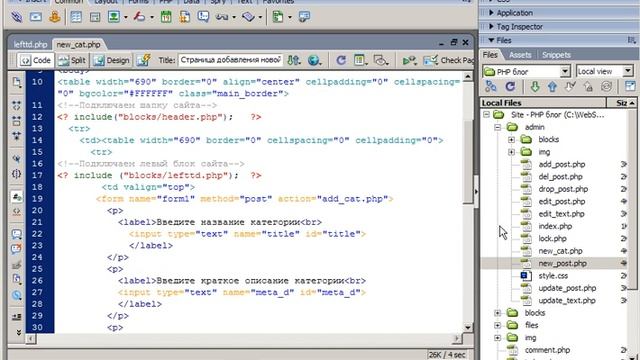Get files from the remote server

535,87
